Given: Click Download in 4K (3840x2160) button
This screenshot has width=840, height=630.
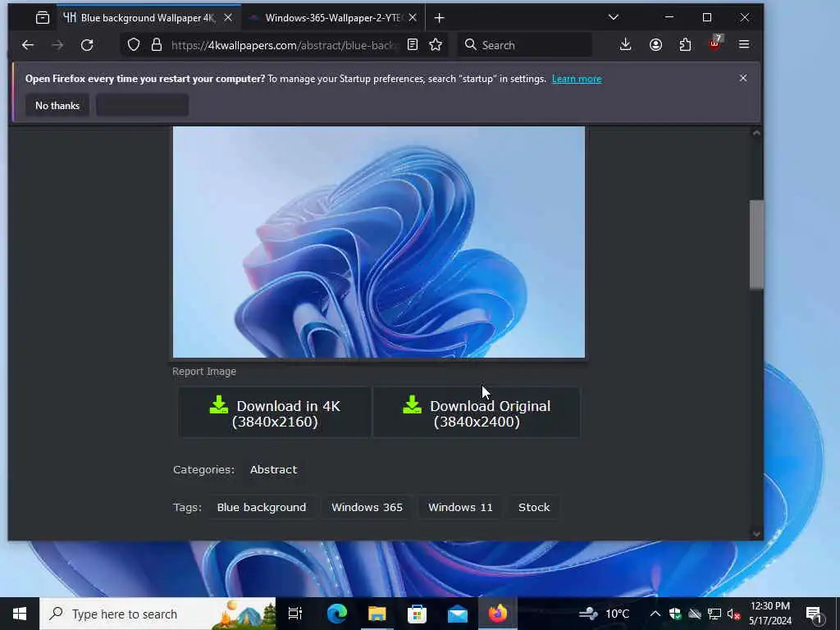Looking at the screenshot, I should [x=274, y=413].
